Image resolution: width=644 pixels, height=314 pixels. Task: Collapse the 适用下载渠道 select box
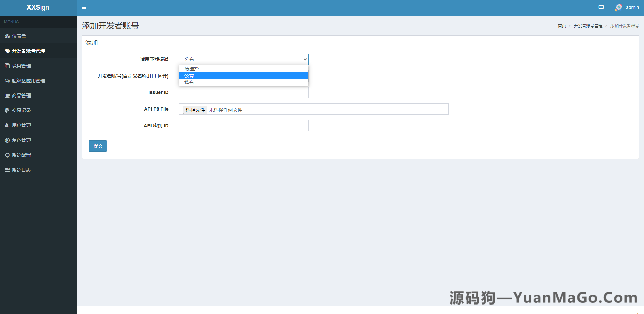point(243,59)
